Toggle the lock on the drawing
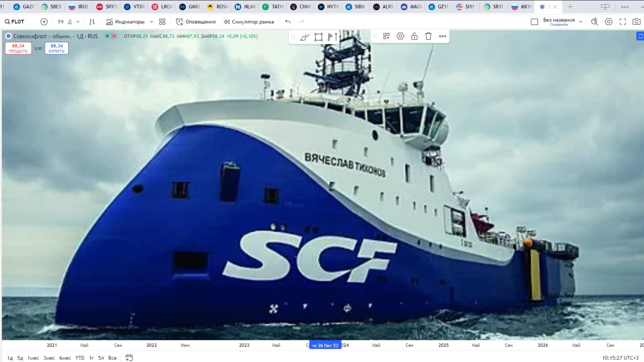644x362 pixels. pos(414,36)
